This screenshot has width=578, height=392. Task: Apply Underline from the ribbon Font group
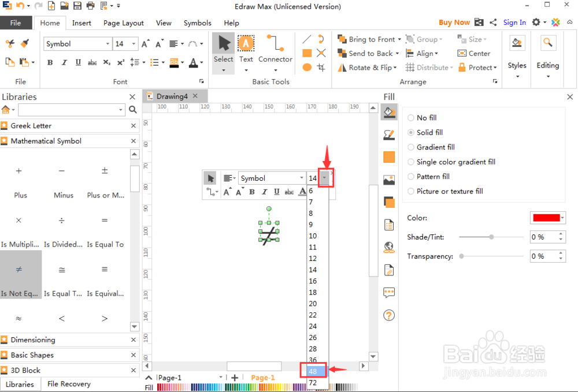click(78, 62)
